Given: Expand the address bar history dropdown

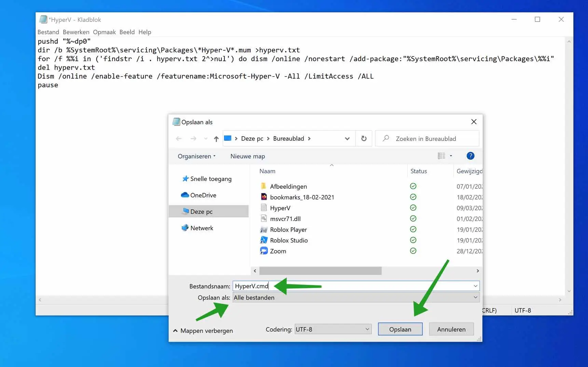Looking at the screenshot, I should (347, 139).
